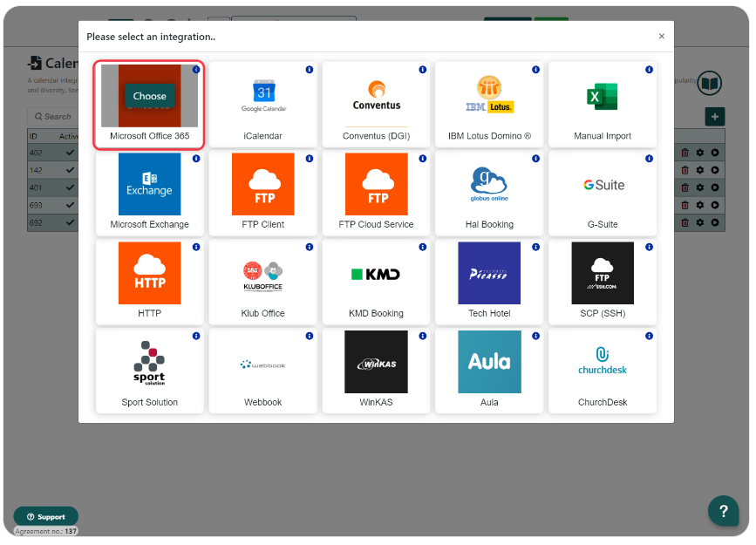Choose the Sport Solution integration

[x=149, y=371]
